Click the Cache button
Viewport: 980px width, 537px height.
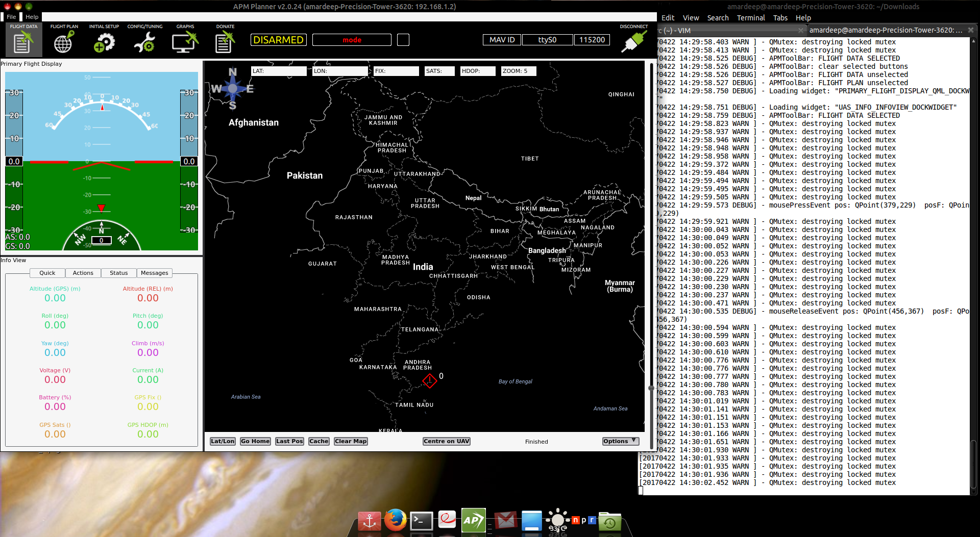click(319, 441)
